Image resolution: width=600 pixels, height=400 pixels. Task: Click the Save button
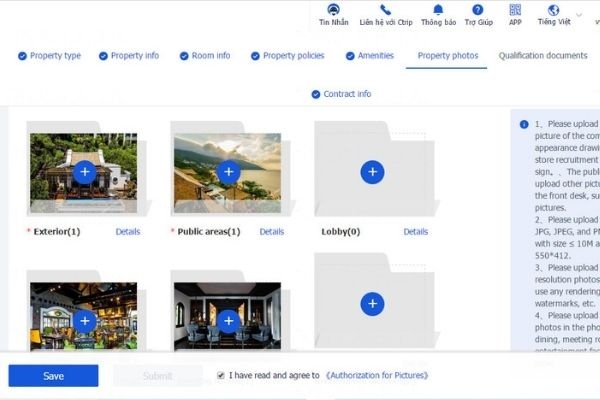(x=53, y=376)
